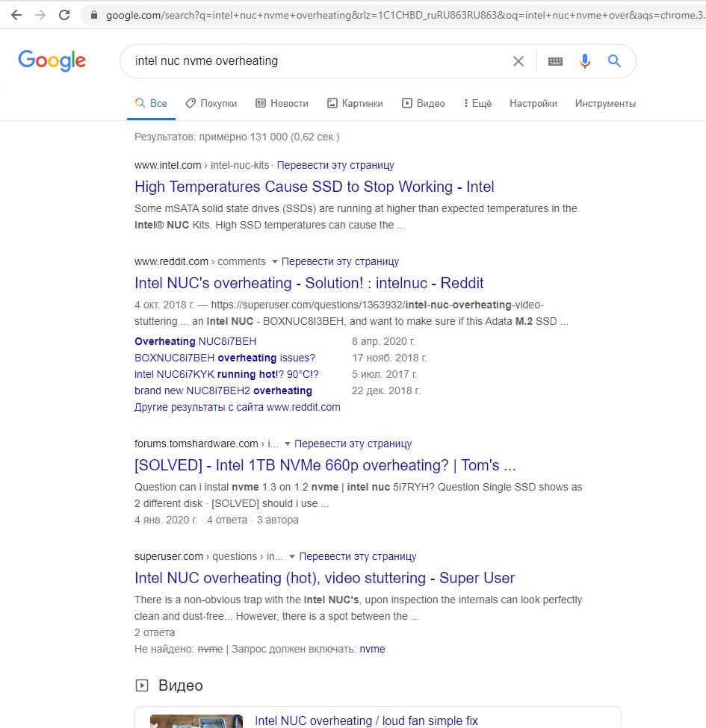The height and width of the screenshot is (728, 706).
Task: Reload the page with the refresh icon
Action: [64, 15]
